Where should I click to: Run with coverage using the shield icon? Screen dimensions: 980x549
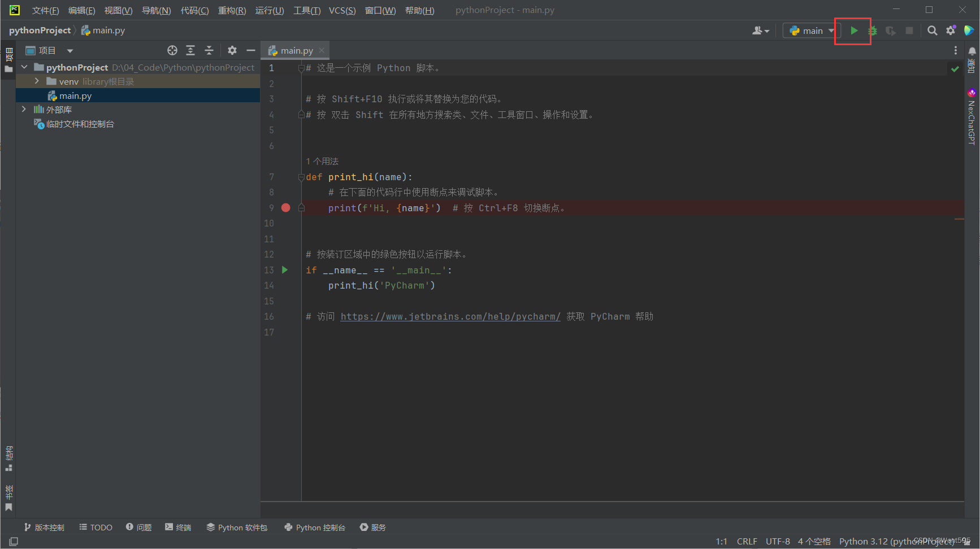[891, 30]
